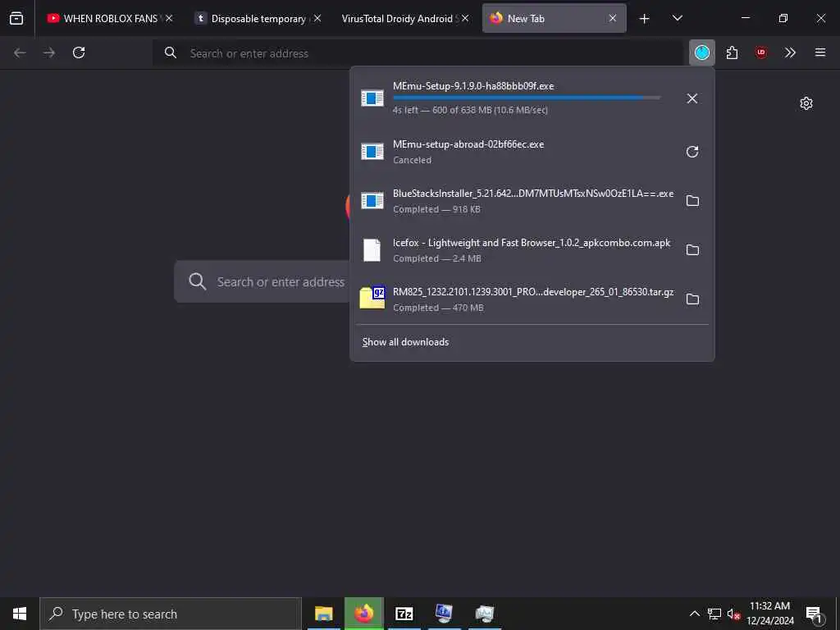The width and height of the screenshot is (840, 630).
Task: Expand more tools overflow chevron
Action: [x=790, y=52]
